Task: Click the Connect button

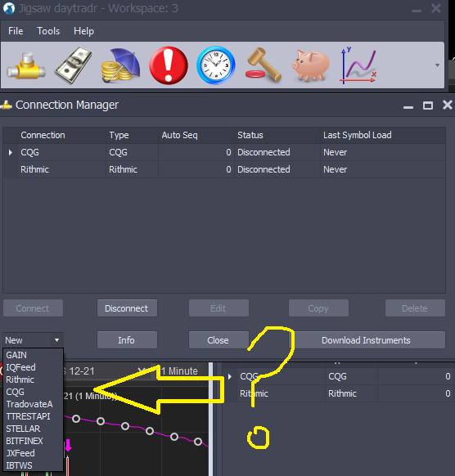Action: coord(33,308)
